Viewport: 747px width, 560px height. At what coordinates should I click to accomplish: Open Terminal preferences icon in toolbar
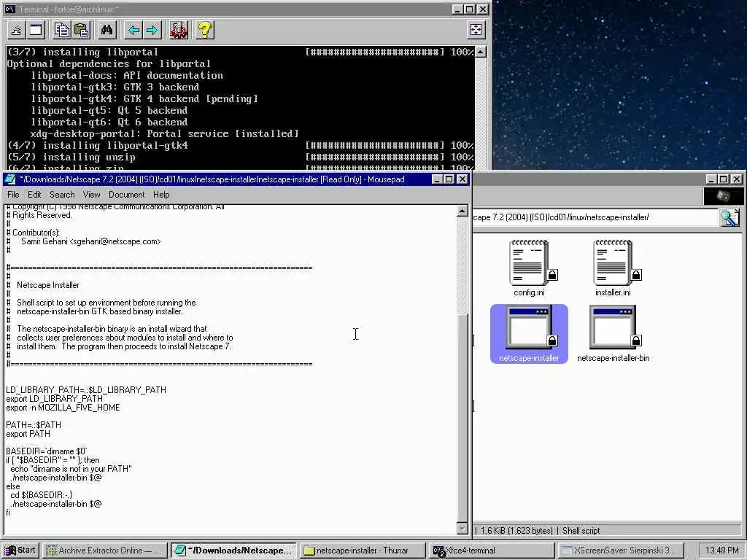[x=179, y=31]
